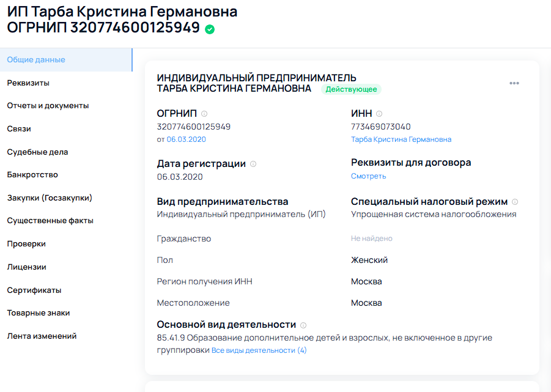The image size is (551, 392).
Task: Click the info icon beside Дата регистрации
Action: click(253, 164)
